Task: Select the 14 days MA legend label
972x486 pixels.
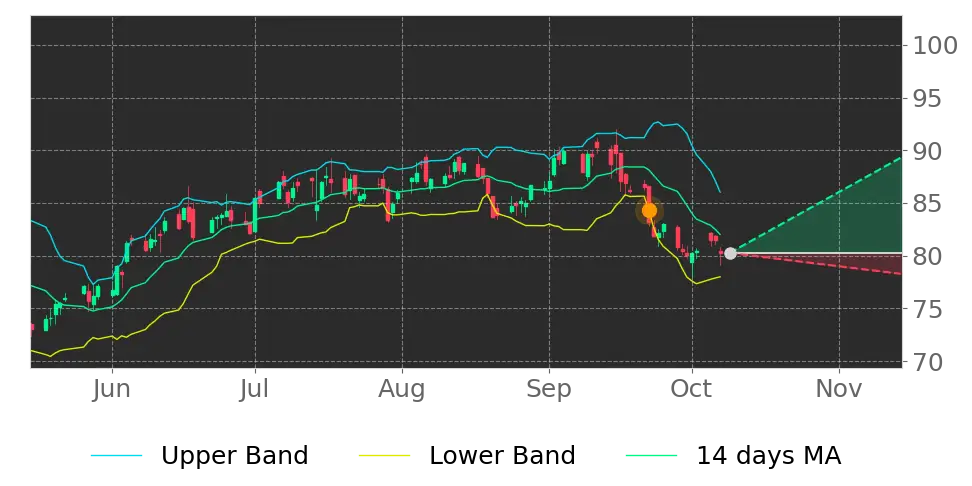Action: pos(769,456)
